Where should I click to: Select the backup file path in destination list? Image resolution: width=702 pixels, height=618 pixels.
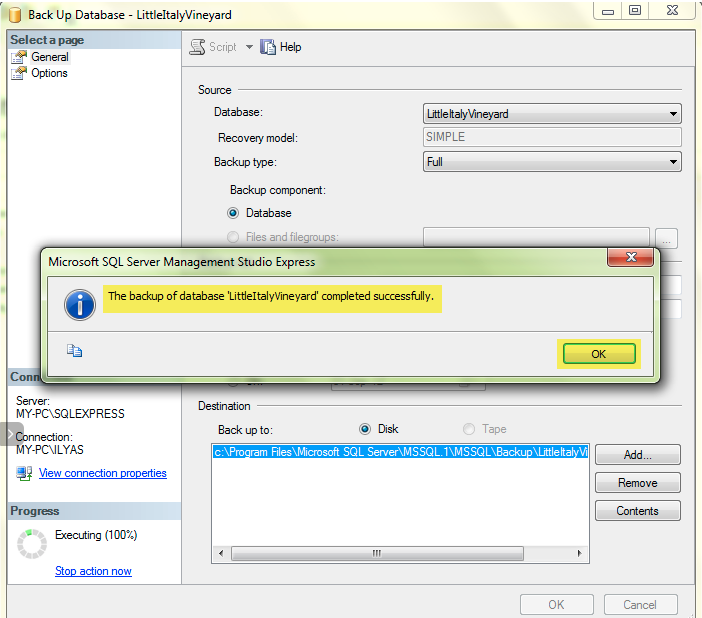click(400, 452)
